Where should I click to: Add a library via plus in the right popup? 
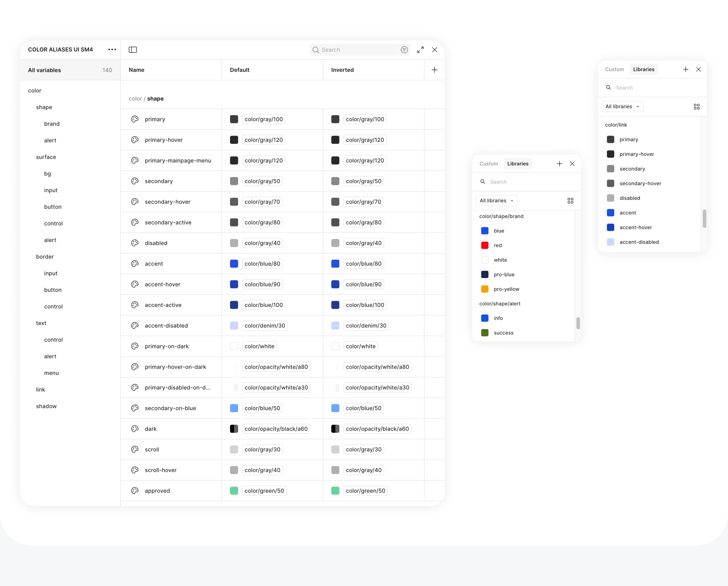click(686, 69)
